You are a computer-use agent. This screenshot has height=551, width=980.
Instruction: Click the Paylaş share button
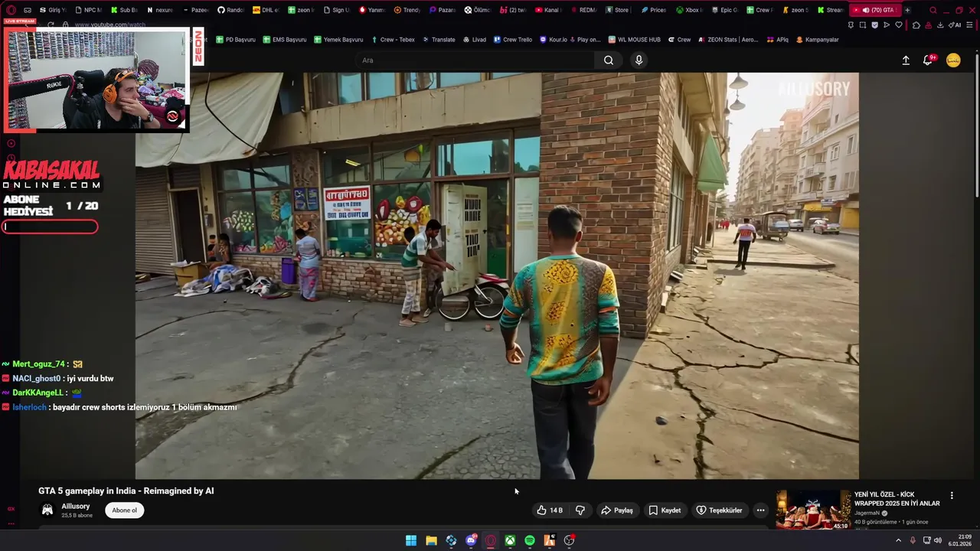tap(617, 510)
